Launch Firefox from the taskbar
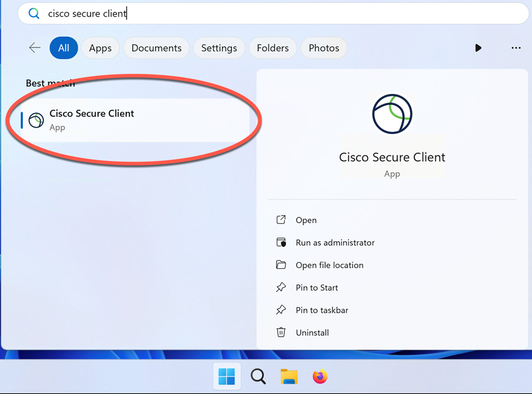Image resolution: width=532 pixels, height=394 pixels. (320, 376)
